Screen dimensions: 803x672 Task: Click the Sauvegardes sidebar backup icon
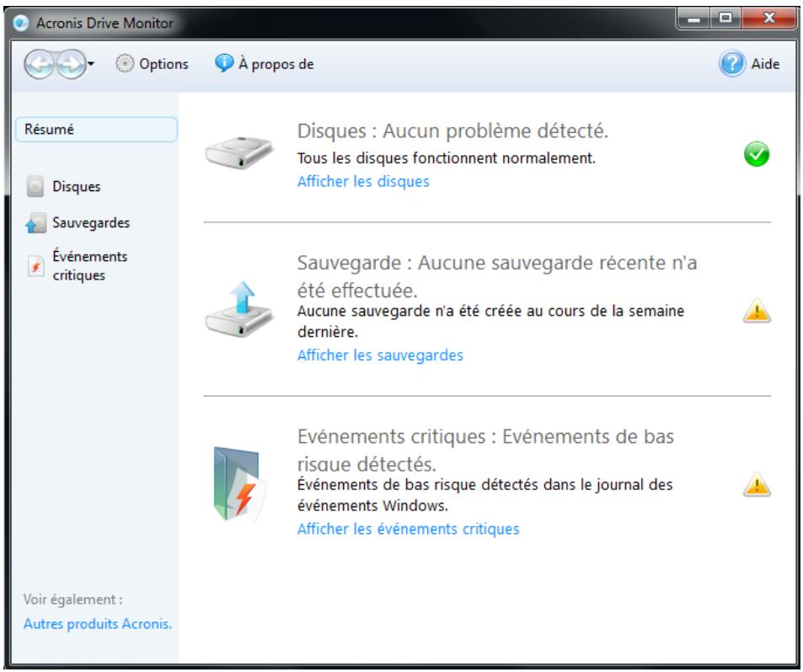tap(35, 223)
